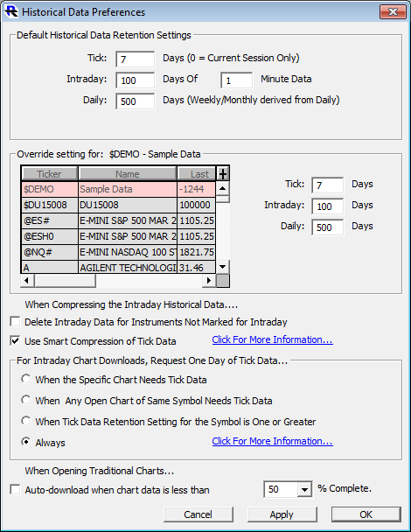Image resolution: width=411 pixels, height=532 pixels.
Task: Click the Name column header
Action: (128, 174)
